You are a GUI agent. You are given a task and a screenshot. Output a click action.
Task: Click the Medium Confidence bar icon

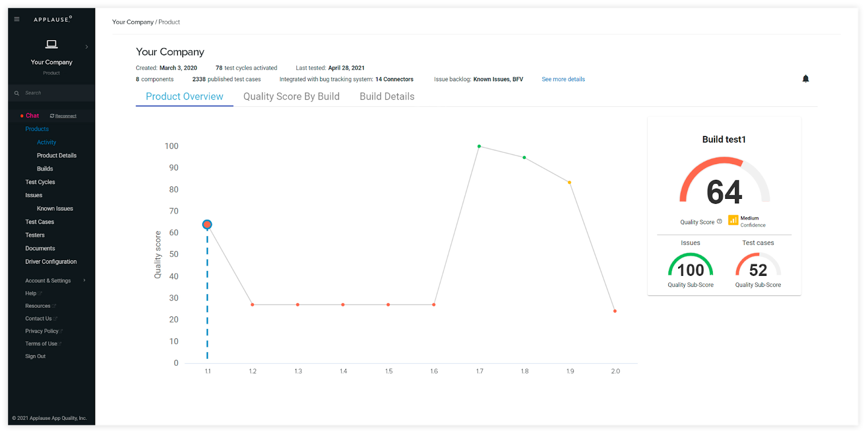733,220
